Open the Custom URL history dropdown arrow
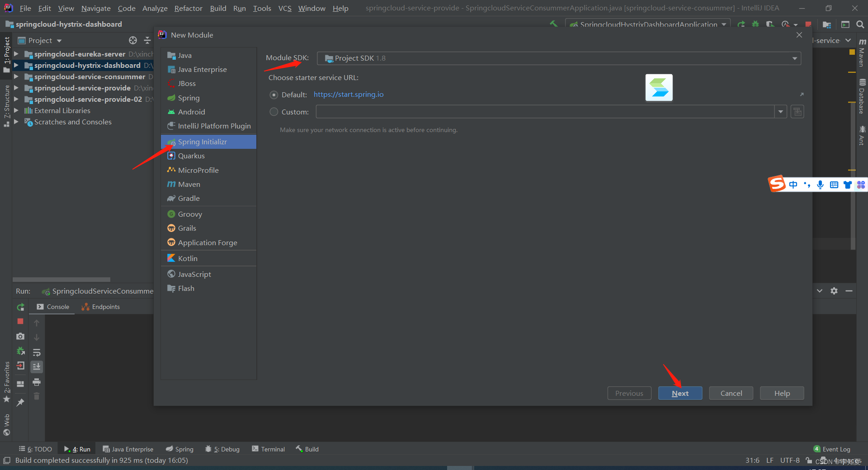Viewport: 868px width, 470px height. 781,112
